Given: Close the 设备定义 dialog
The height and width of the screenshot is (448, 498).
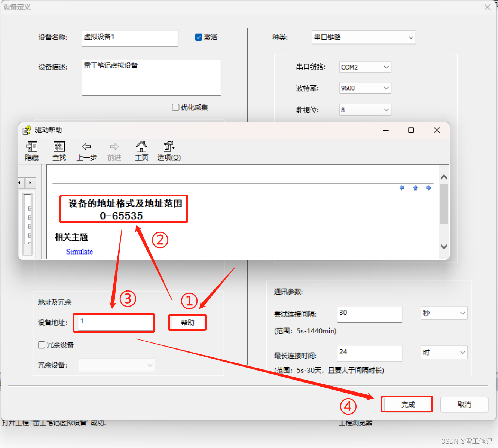Looking at the screenshot, I should pyautogui.click(x=487, y=7).
